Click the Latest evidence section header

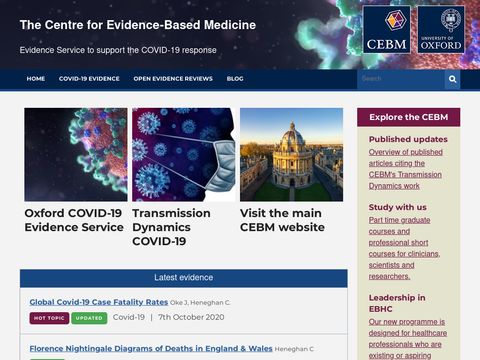[184, 278]
